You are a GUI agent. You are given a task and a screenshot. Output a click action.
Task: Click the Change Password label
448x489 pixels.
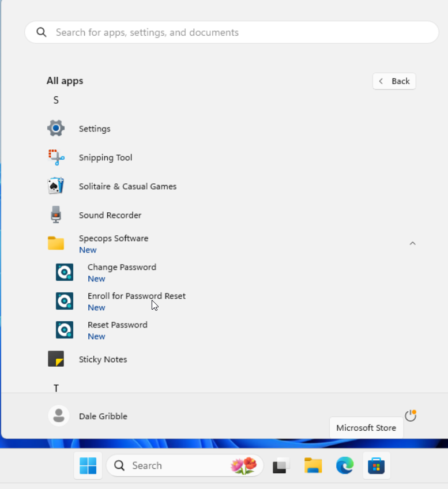[x=122, y=267]
